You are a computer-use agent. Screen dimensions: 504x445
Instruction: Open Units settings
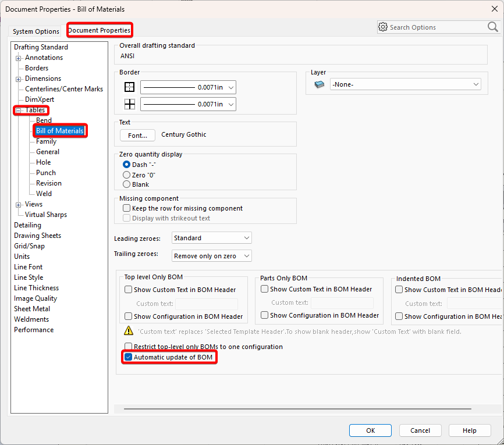(22, 257)
